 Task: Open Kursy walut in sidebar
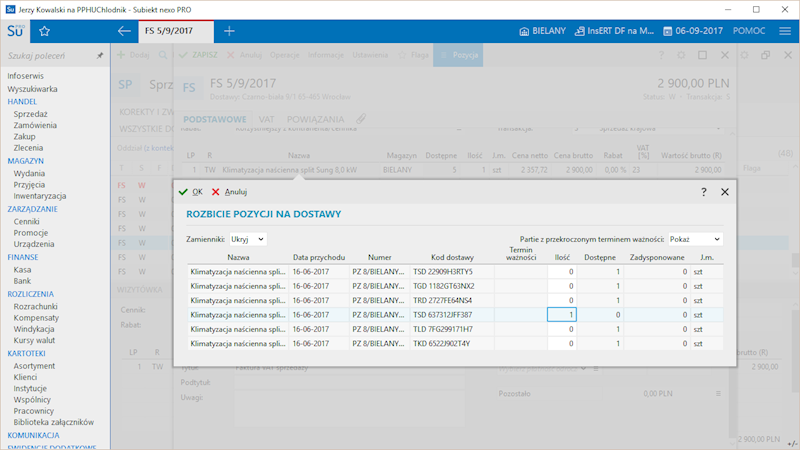34,340
